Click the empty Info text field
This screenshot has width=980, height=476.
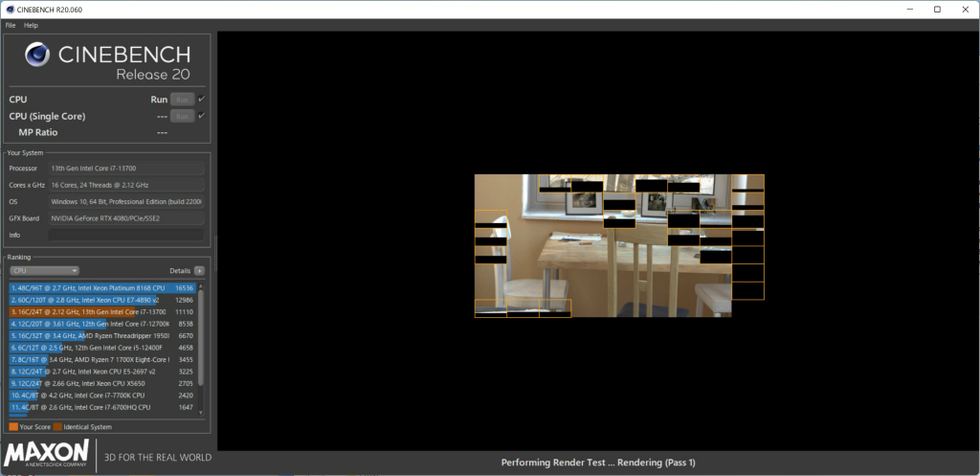tap(126, 236)
